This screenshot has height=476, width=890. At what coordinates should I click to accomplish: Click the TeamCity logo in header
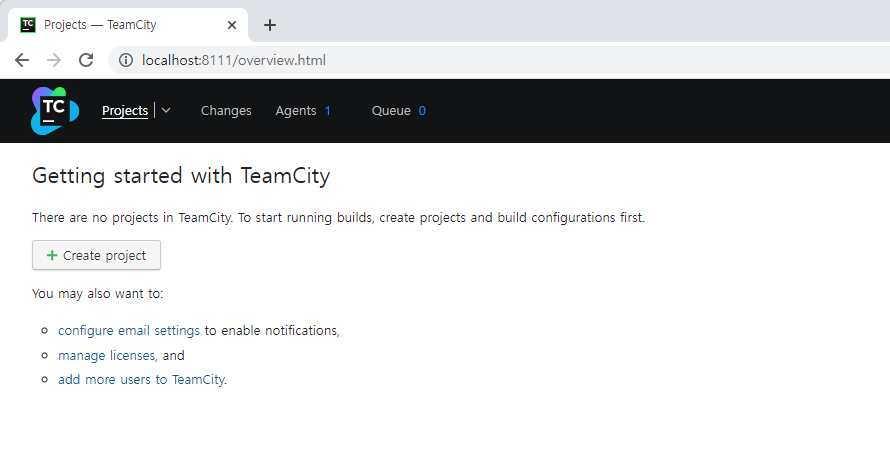click(54, 111)
